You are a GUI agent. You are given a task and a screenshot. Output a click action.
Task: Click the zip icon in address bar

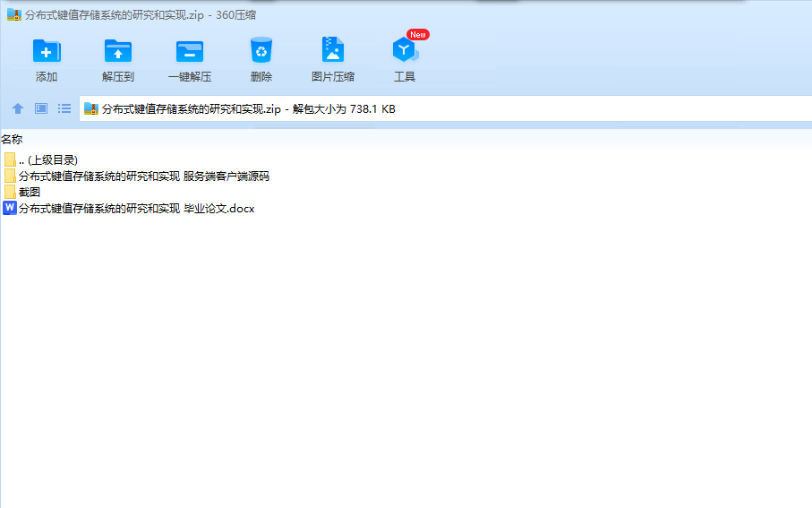[91, 109]
